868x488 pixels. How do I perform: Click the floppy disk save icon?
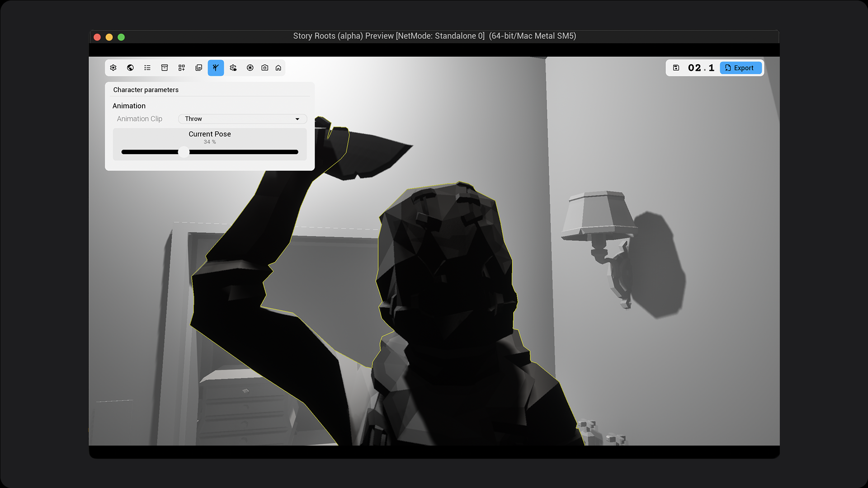(x=676, y=68)
